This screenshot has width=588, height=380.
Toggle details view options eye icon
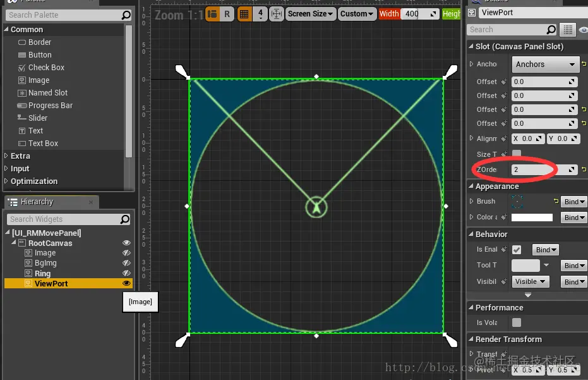click(583, 30)
